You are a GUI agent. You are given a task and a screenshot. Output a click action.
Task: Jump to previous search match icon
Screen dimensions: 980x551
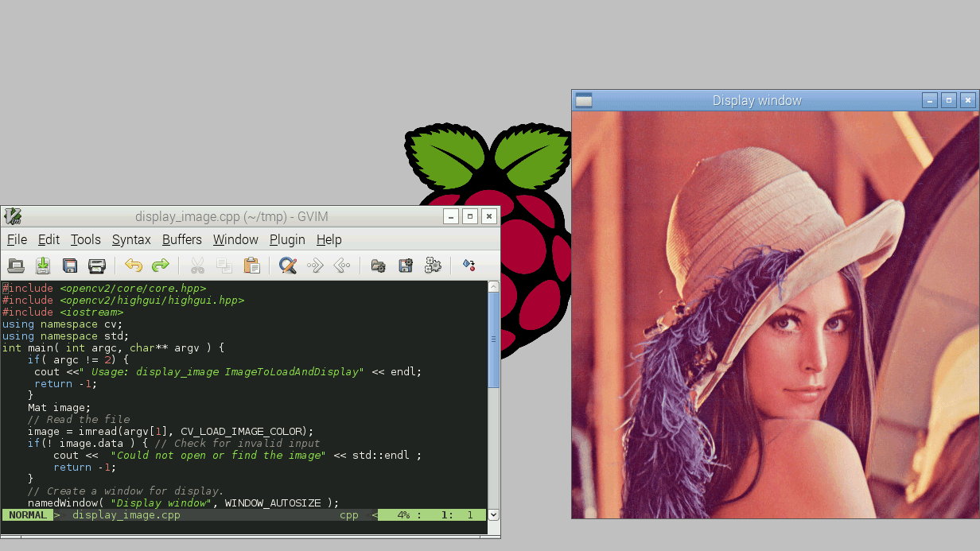point(342,266)
